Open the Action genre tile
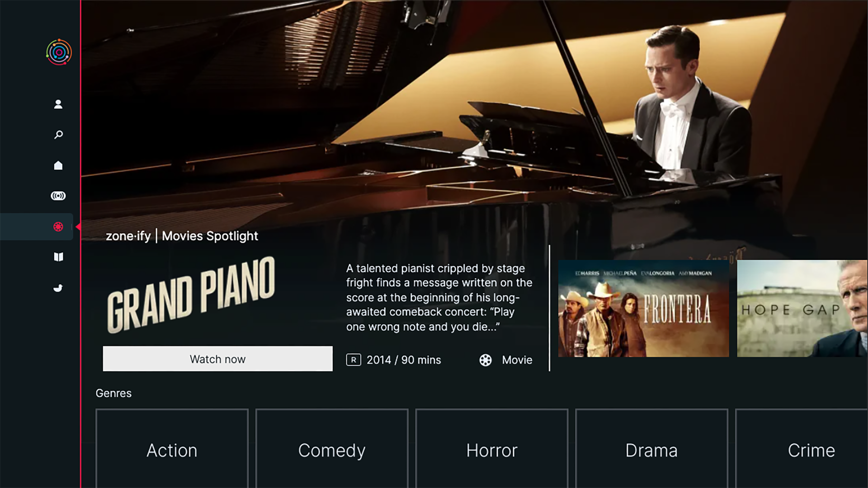 point(172,448)
